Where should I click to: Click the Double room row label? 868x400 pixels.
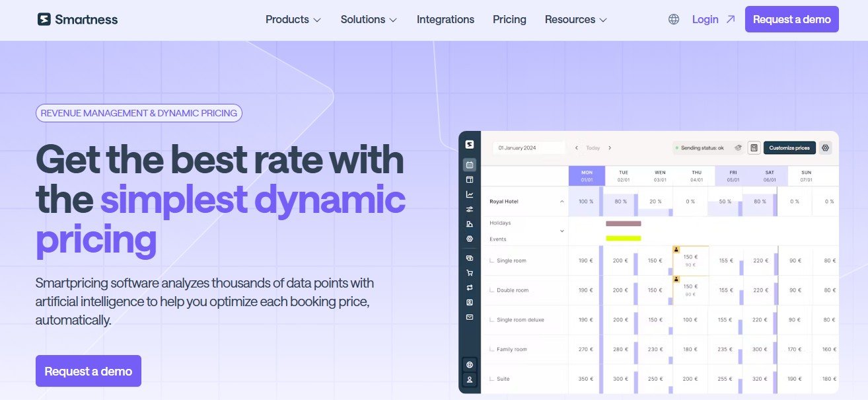click(x=513, y=290)
